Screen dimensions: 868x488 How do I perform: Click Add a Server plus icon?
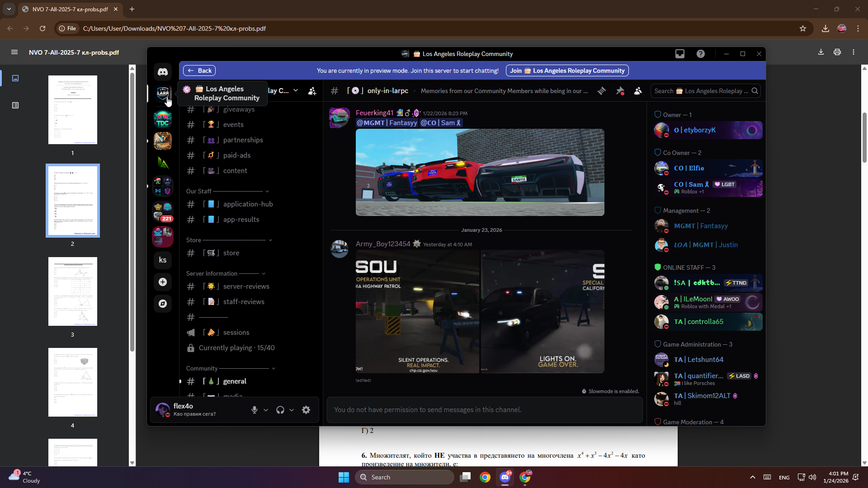pyautogui.click(x=163, y=282)
